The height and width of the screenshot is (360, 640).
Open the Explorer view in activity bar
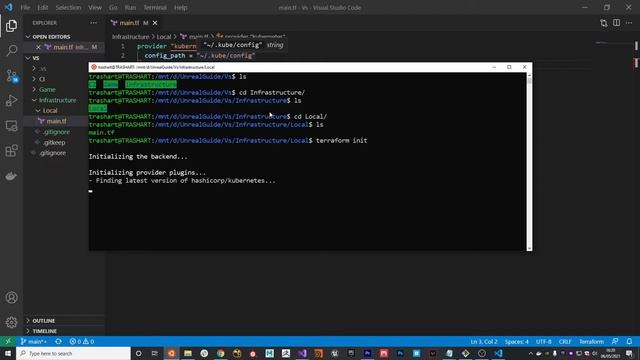click(x=11, y=26)
